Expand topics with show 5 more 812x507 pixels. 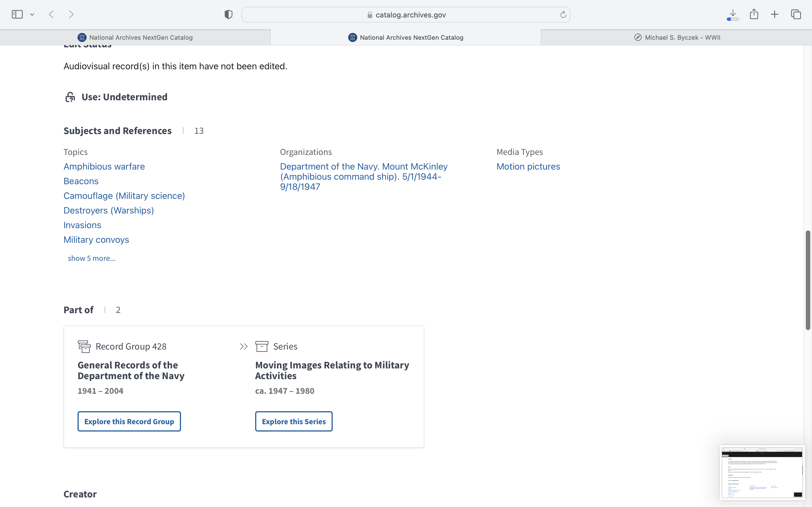[92, 258]
